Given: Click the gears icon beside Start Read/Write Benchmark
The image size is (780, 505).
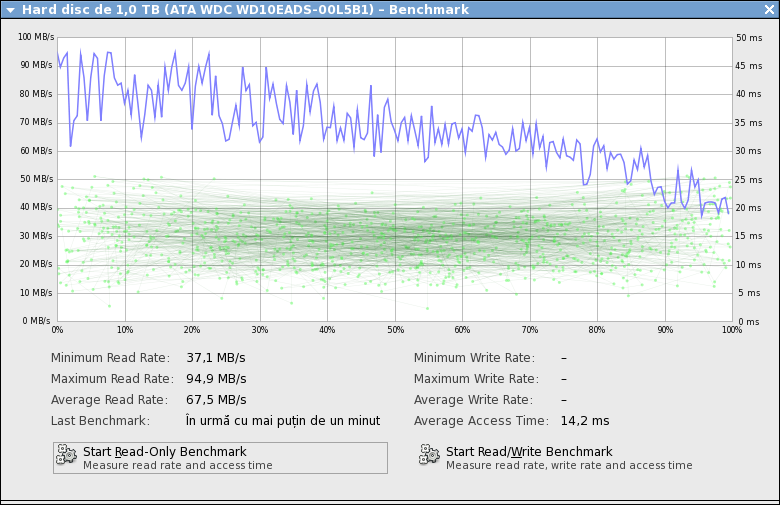Looking at the screenshot, I should pos(430,456).
